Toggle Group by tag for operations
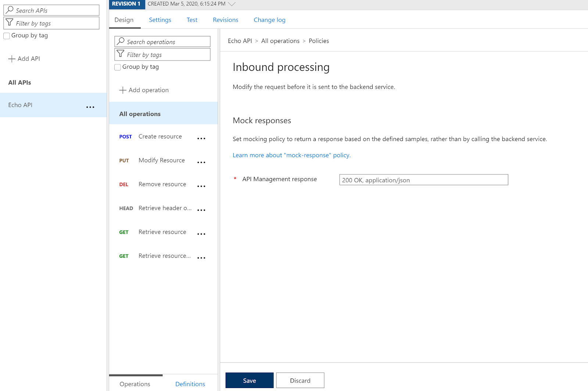The image size is (588, 391). click(118, 67)
